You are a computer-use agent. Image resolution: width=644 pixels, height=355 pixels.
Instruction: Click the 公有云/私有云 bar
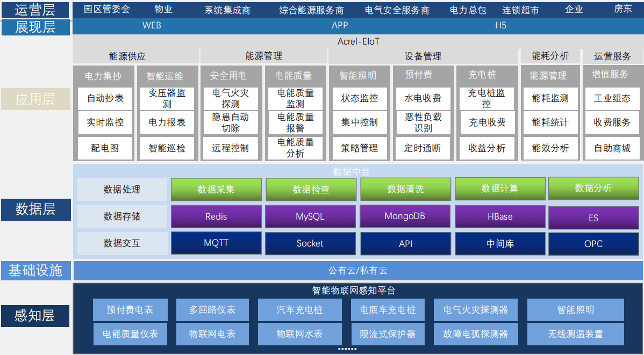(357, 271)
